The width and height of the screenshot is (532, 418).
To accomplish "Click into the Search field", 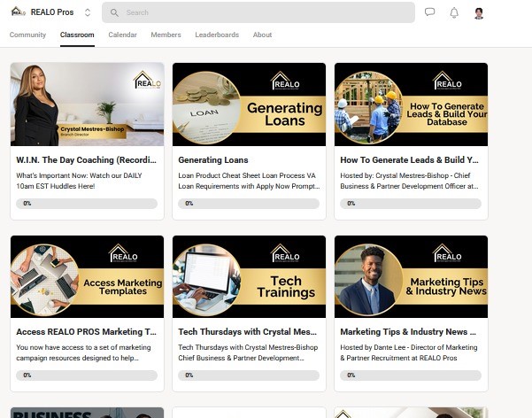I will (258, 12).
